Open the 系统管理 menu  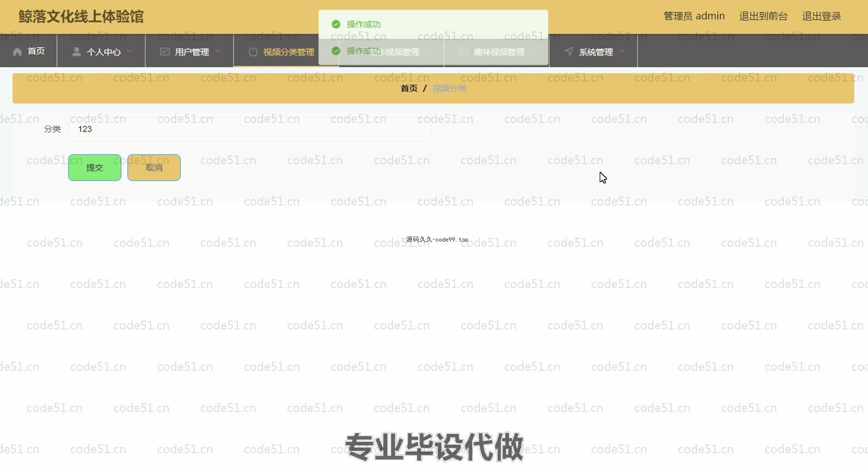coord(594,50)
